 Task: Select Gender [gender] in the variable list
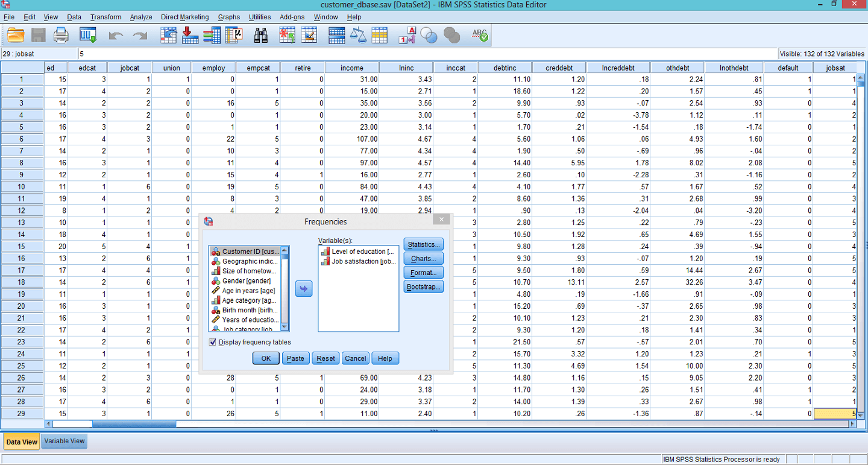[x=245, y=280]
